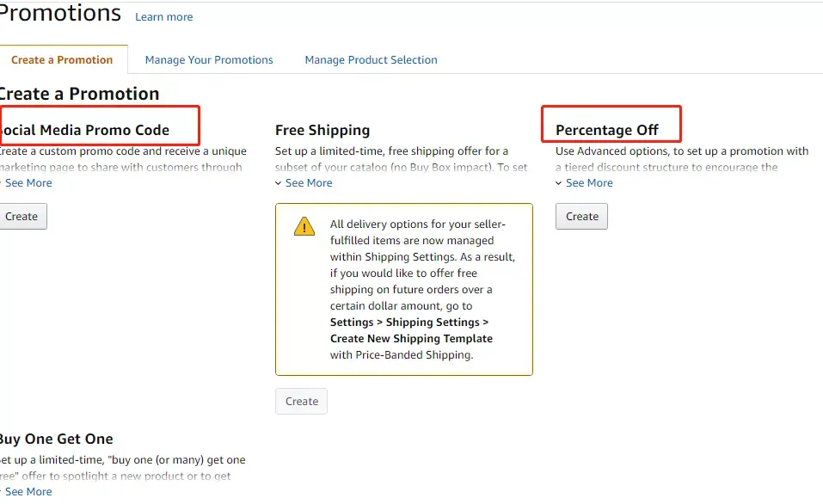This screenshot has height=504, width=823.
Task: Click the yellow warning triangle icon
Action: (x=304, y=226)
